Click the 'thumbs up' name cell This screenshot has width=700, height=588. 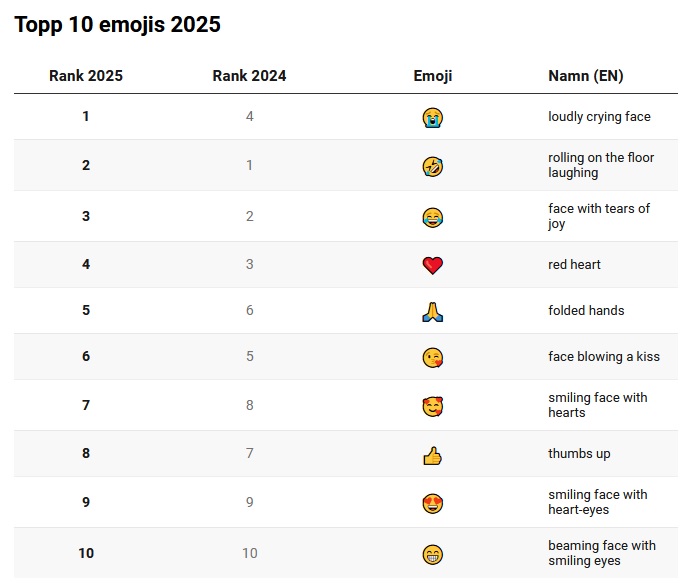(x=579, y=454)
